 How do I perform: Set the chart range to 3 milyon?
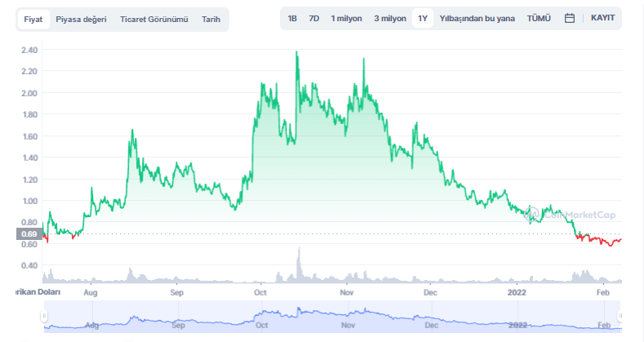pos(389,18)
